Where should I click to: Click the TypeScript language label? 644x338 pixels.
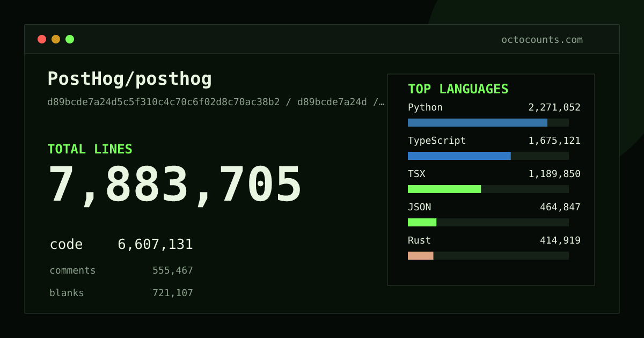[x=437, y=141]
